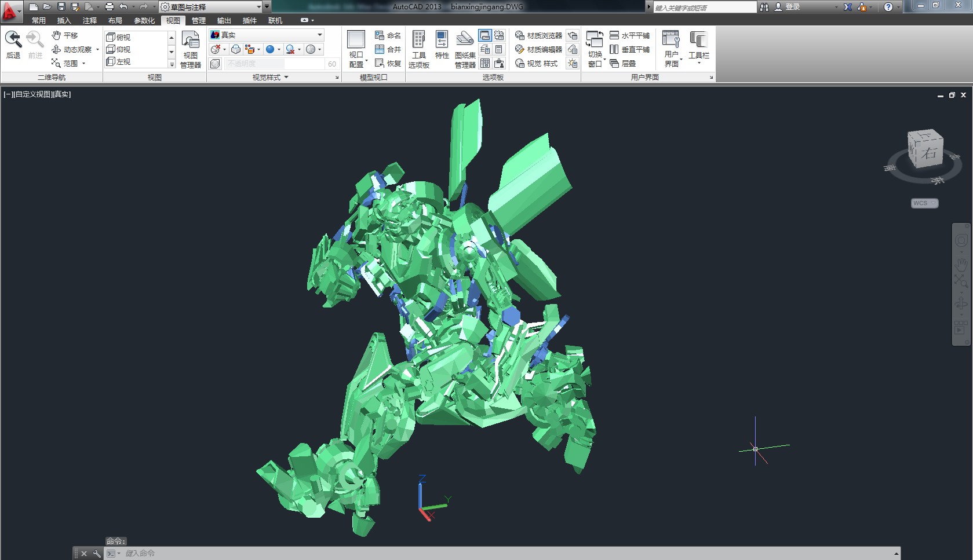This screenshot has height=560, width=973.
Task: Click the pan hand icon on navigation bar
Action: click(x=961, y=264)
